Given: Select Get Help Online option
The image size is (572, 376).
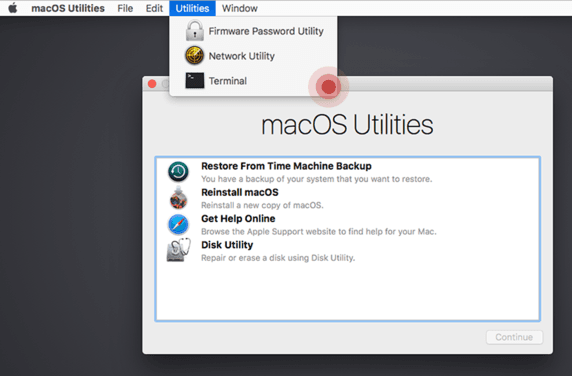Looking at the screenshot, I should (348, 224).
